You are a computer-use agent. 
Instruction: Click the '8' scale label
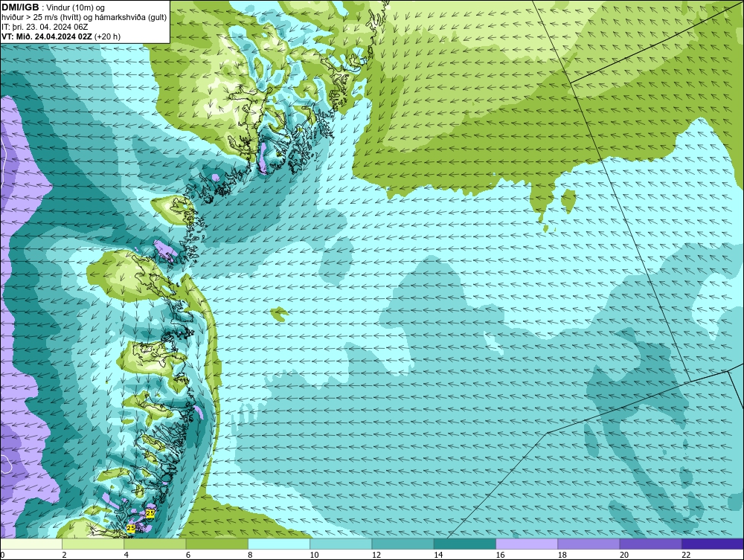tap(250, 555)
